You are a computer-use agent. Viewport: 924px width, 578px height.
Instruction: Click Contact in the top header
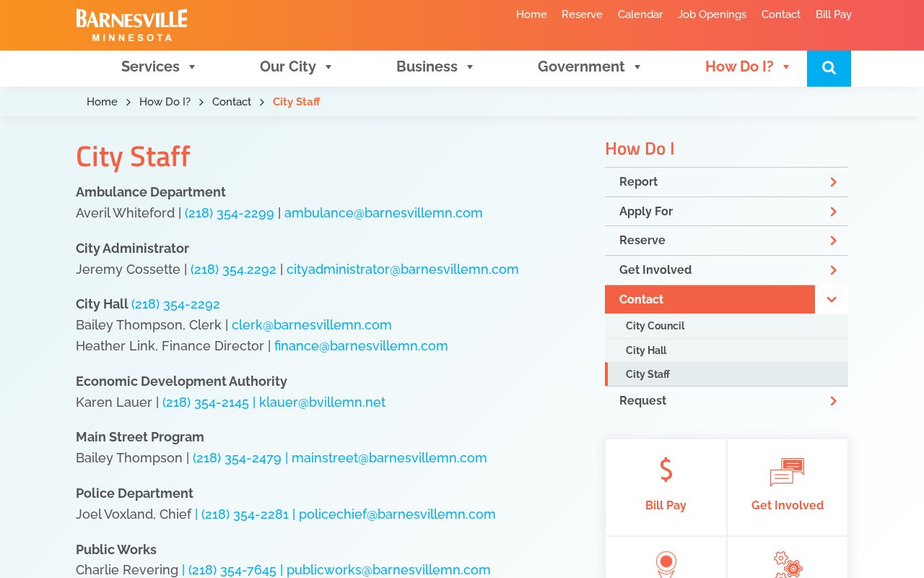pos(781,14)
